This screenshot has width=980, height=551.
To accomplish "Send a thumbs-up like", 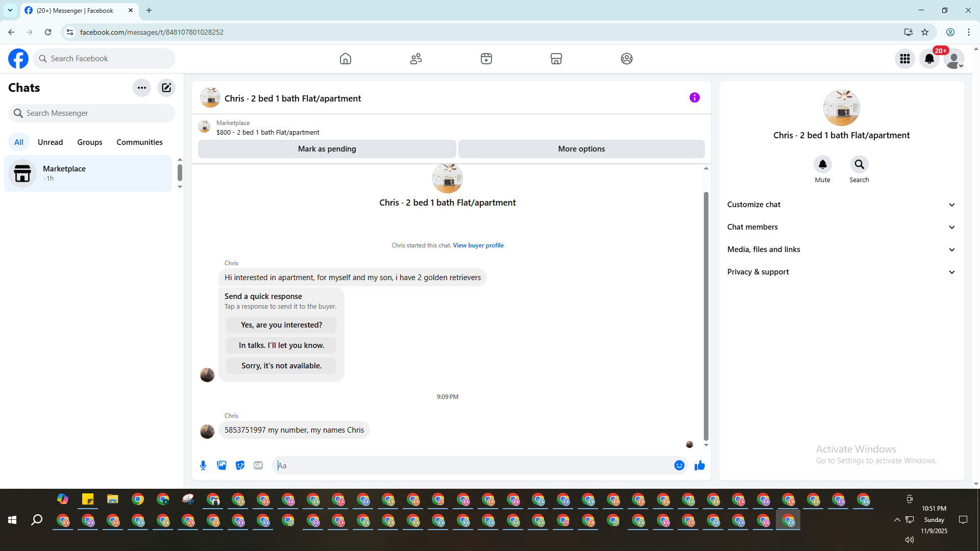I will point(700,465).
